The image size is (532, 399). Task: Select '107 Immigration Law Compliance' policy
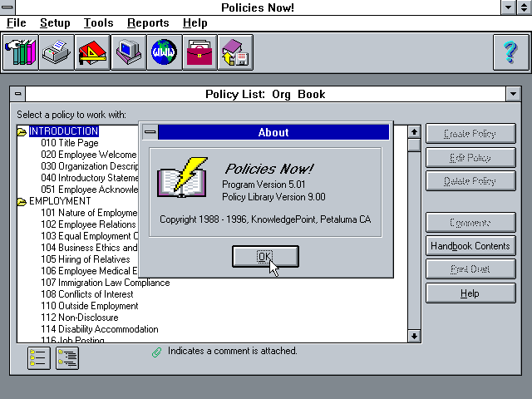tap(106, 283)
